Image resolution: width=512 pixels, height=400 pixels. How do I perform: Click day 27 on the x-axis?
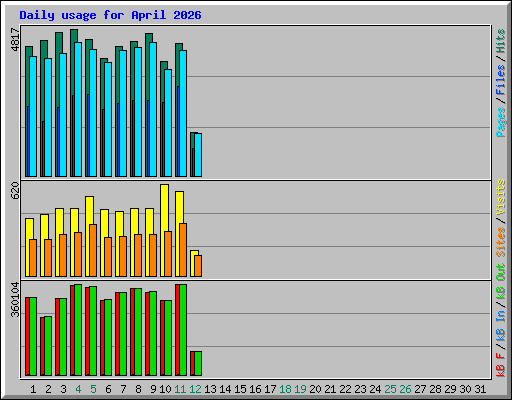click(420, 389)
